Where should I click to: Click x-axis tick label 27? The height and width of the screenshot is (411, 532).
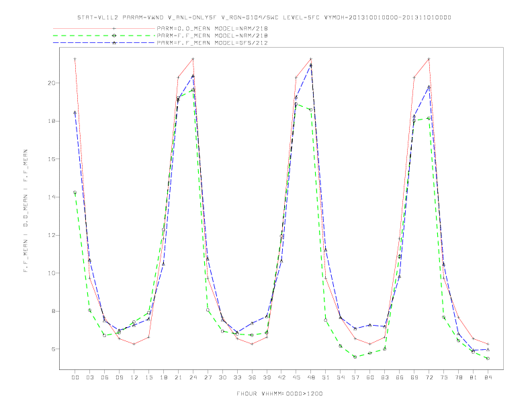[208, 377]
